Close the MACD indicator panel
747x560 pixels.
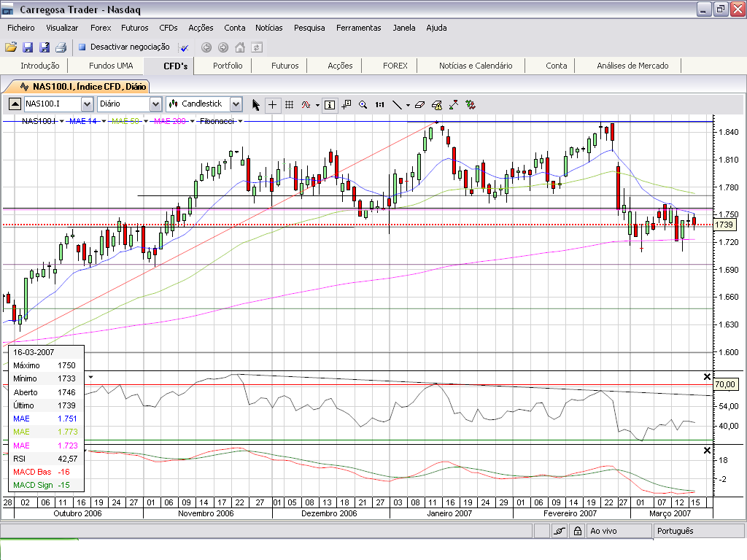point(707,450)
